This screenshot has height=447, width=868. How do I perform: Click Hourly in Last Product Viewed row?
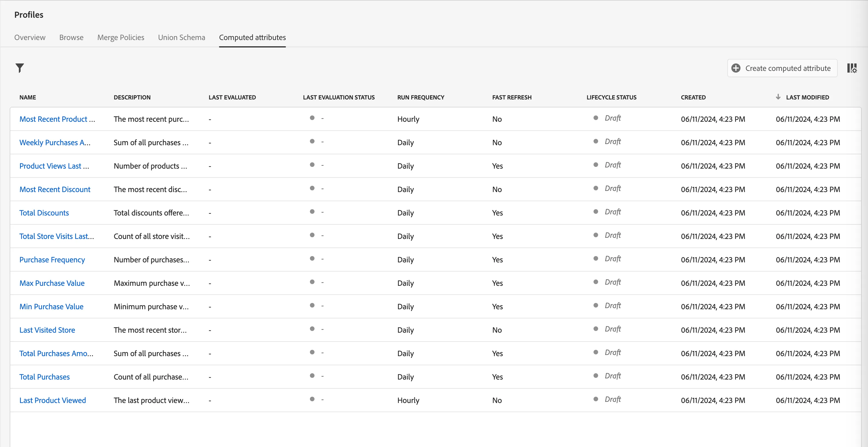(x=408, y=400)
